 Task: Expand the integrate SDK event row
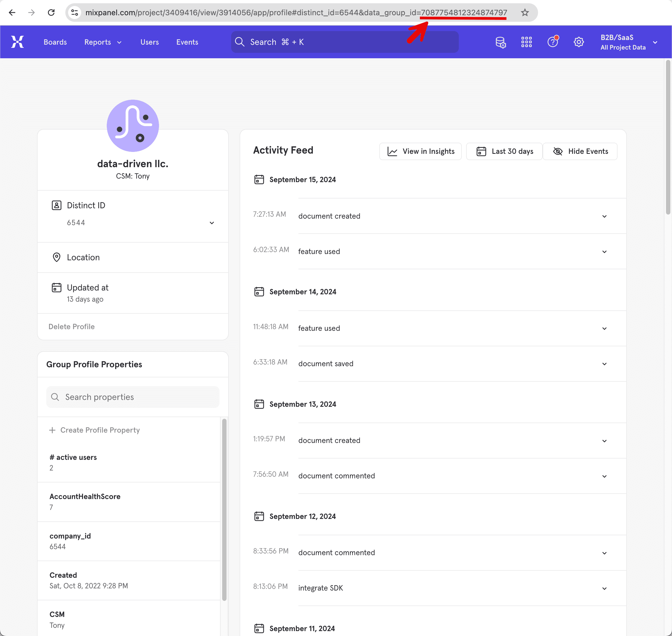[604, 589]
